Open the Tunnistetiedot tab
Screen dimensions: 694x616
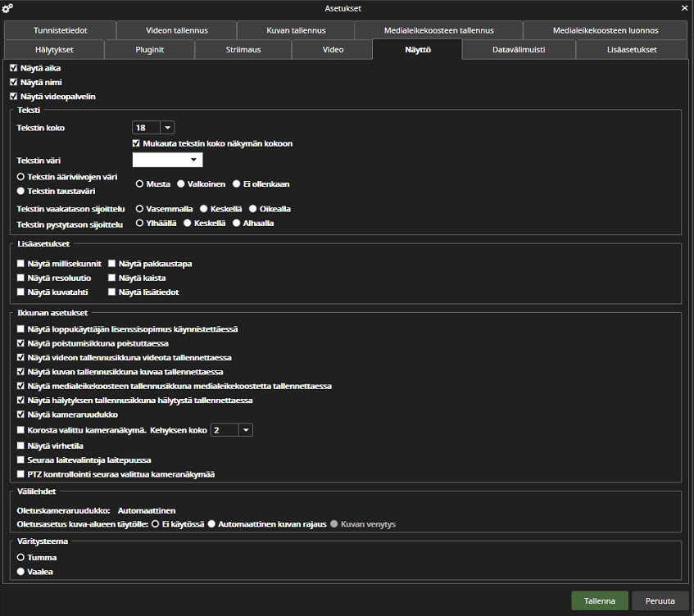pos(60,30)
